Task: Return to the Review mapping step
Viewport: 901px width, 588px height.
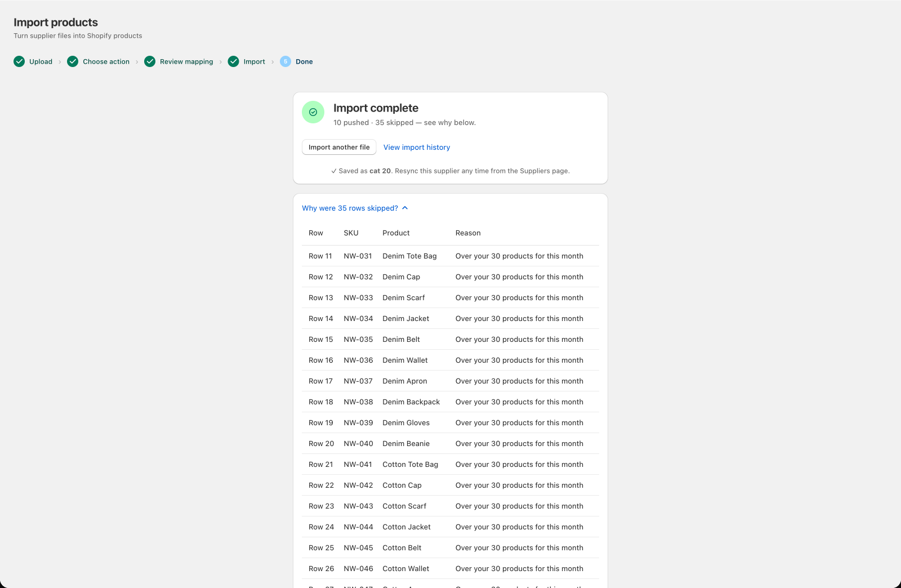Action: [x=186, y=62]
